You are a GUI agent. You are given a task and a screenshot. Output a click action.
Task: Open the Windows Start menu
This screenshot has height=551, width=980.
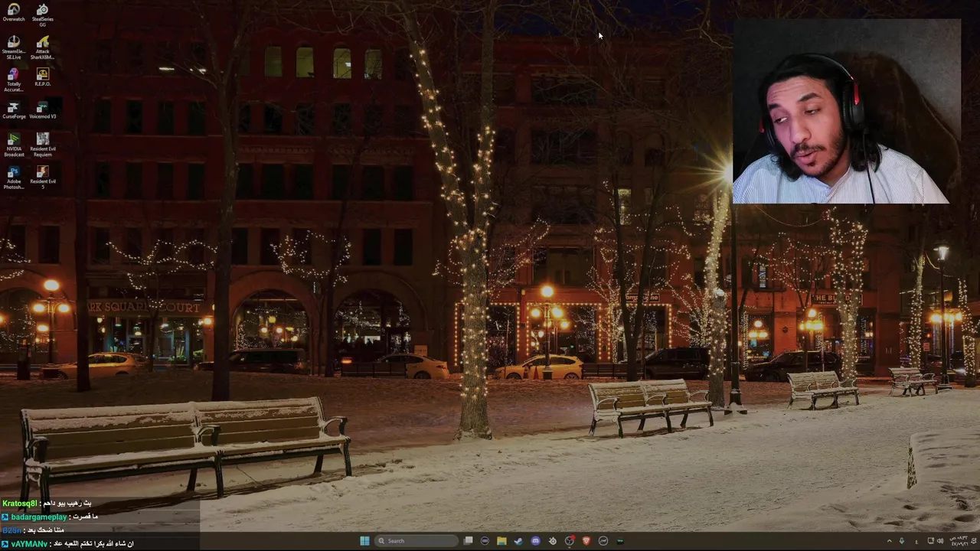(364, 541)
